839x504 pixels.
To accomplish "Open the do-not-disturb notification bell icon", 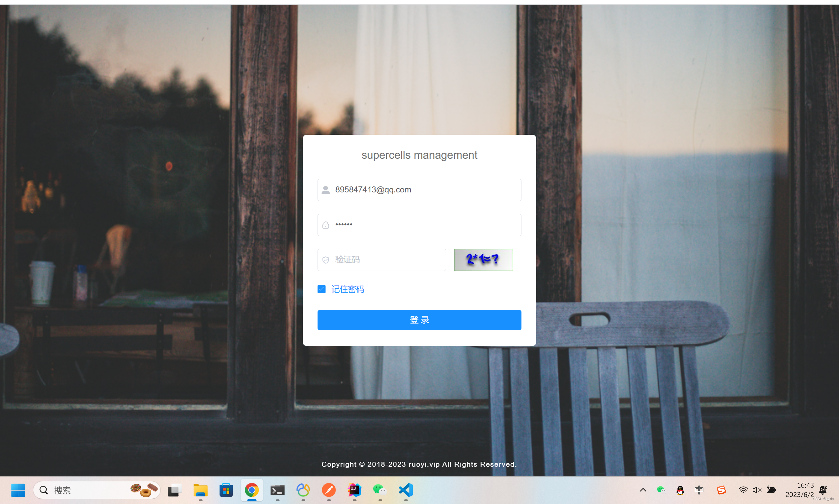I will pos(823,490).
